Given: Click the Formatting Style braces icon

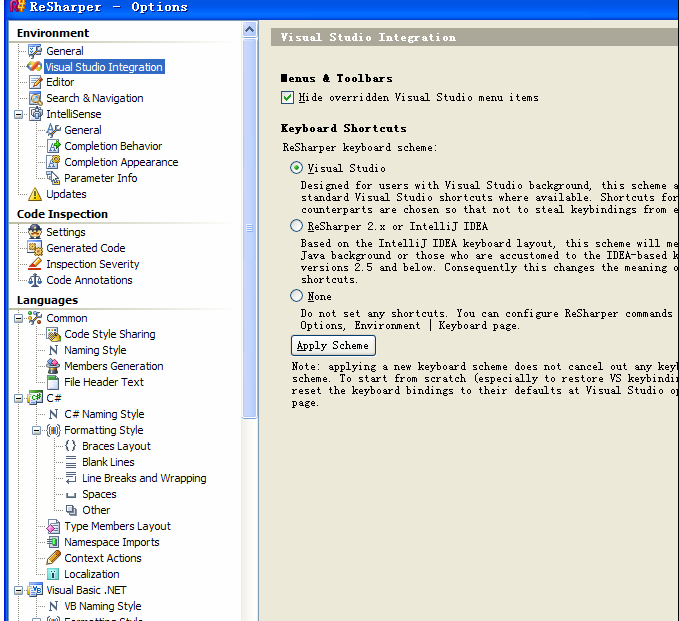Looking at the screenshot, I should point(53,430).
